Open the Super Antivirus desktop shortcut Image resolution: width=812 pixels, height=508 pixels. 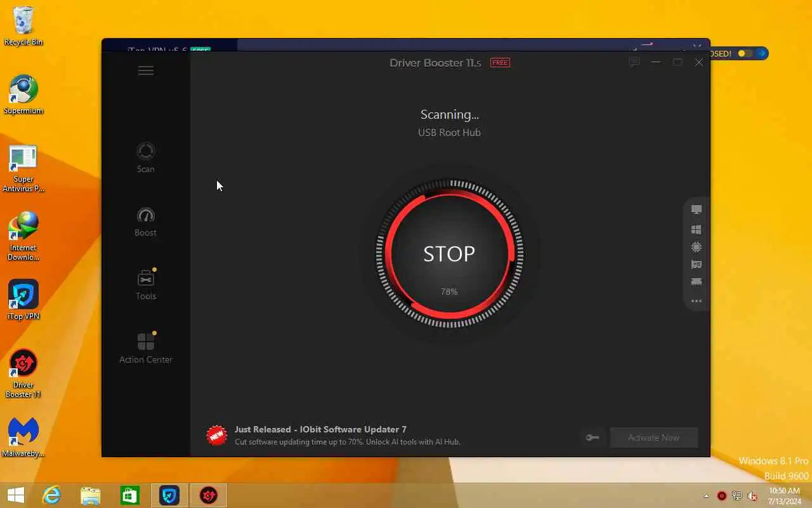(23, 168)
